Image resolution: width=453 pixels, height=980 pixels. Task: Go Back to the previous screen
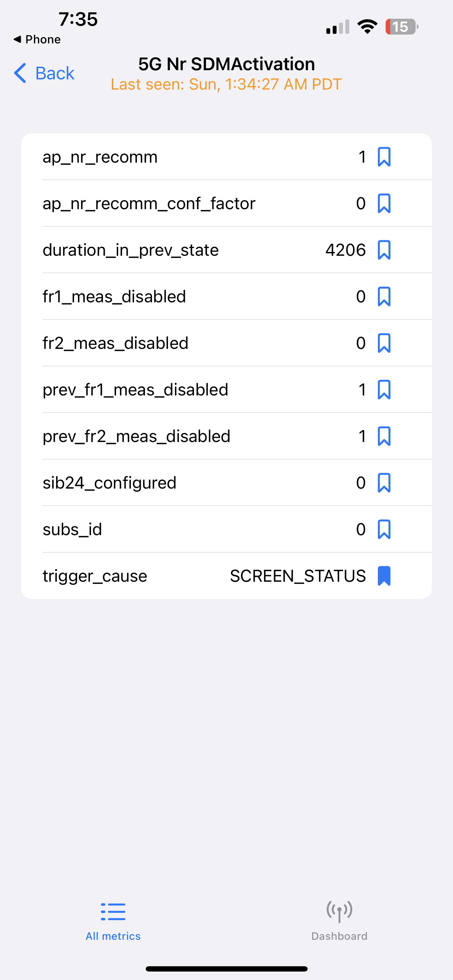tap(44, 73)
